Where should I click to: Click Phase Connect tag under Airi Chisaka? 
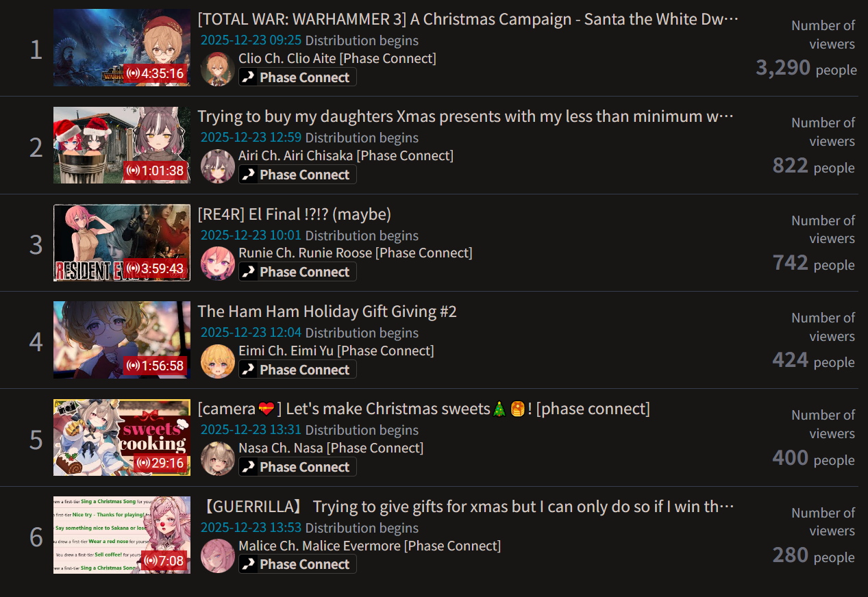(297, 175)
